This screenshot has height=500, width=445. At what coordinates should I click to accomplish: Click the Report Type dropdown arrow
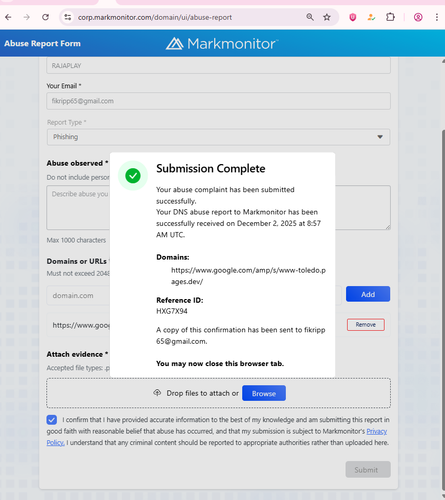[380, 137]
